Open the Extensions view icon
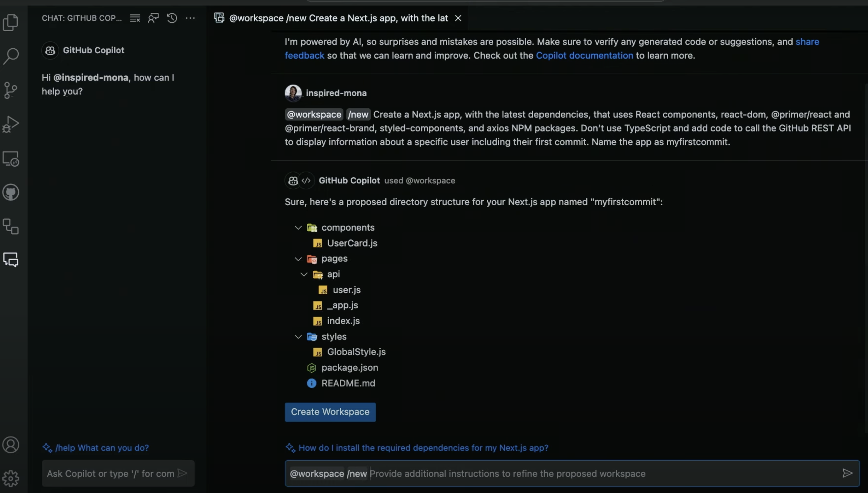This screenshot has width=868, height=493. pyautogui.click(x=11, y=226)
